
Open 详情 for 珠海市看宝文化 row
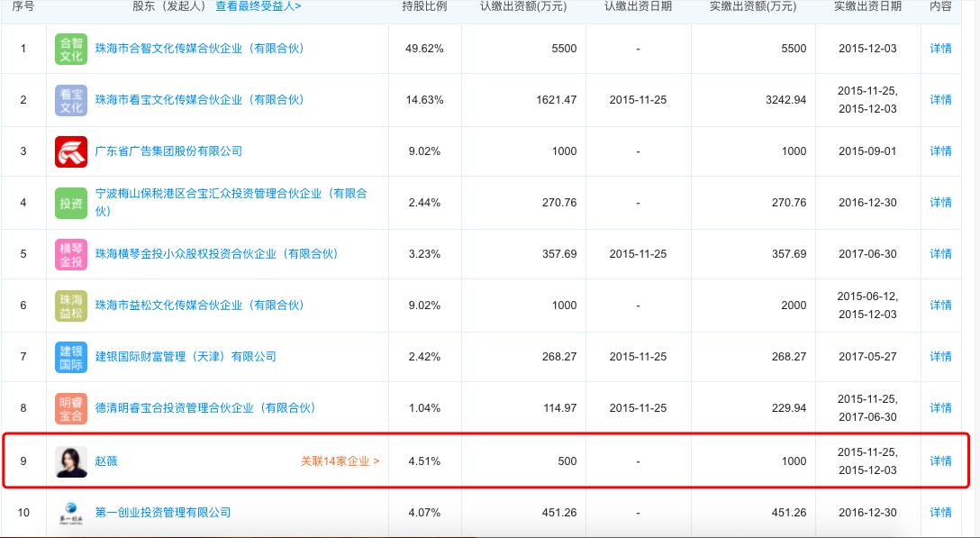click(940, 100)
